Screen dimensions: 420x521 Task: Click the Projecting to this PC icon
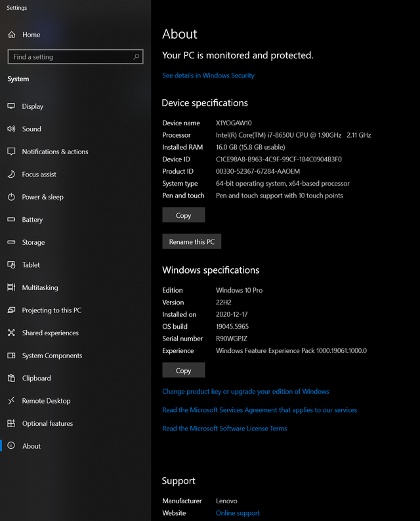tap(11, 310)
